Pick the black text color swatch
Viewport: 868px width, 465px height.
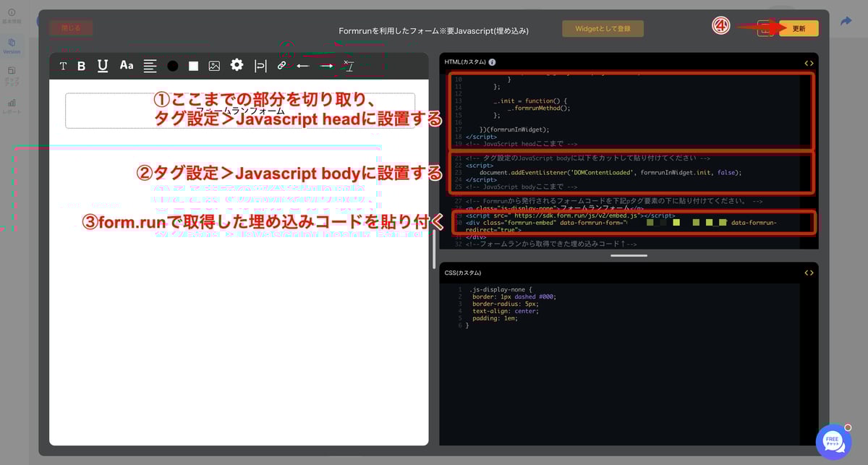pos(172,66)
